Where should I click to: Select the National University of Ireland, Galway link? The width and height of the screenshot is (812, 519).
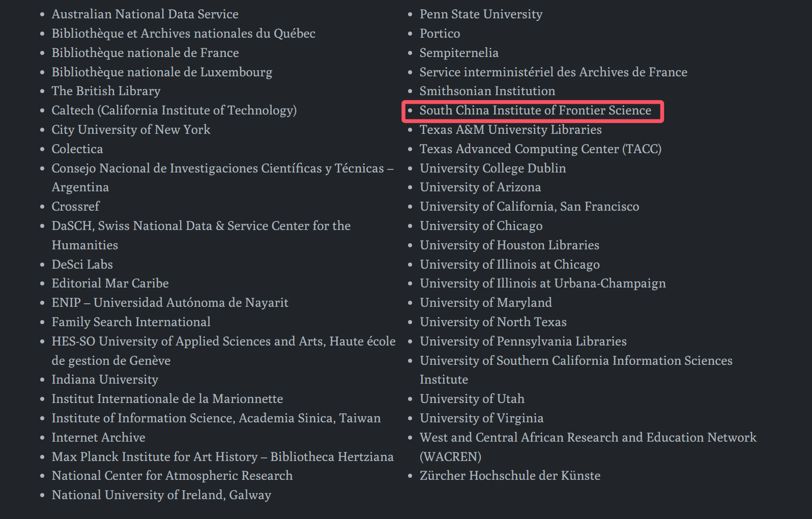(161, 495)
